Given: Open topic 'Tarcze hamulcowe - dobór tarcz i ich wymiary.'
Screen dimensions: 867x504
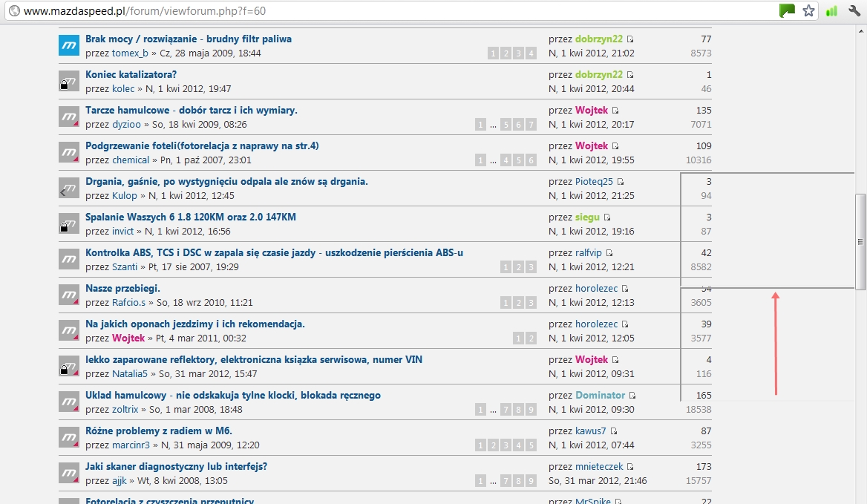Looking at the screenshot, I should coord(191,110).
